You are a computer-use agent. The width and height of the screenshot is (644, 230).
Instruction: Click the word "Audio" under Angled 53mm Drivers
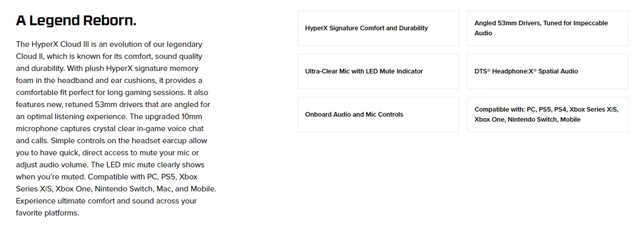(x=483, y=33)
